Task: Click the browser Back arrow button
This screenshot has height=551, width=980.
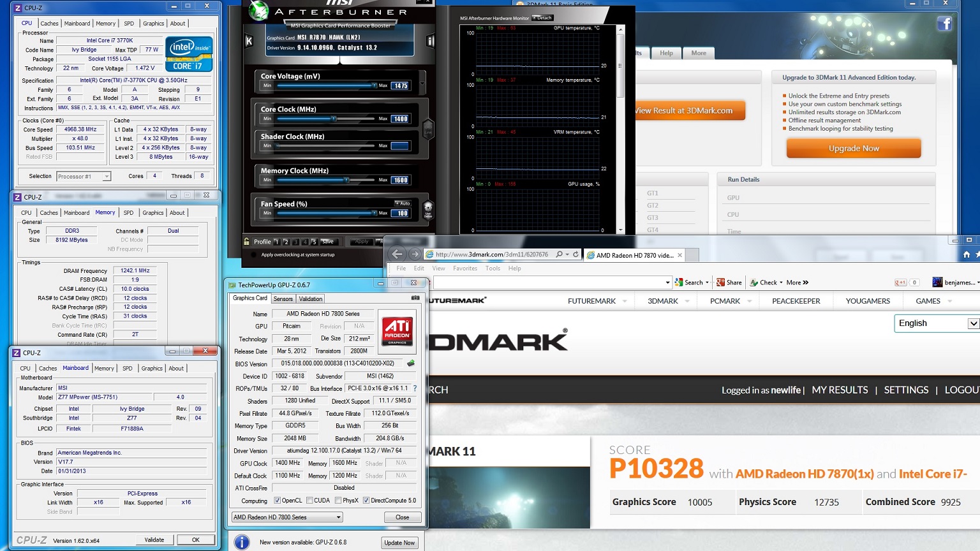Action: [397, 254]
